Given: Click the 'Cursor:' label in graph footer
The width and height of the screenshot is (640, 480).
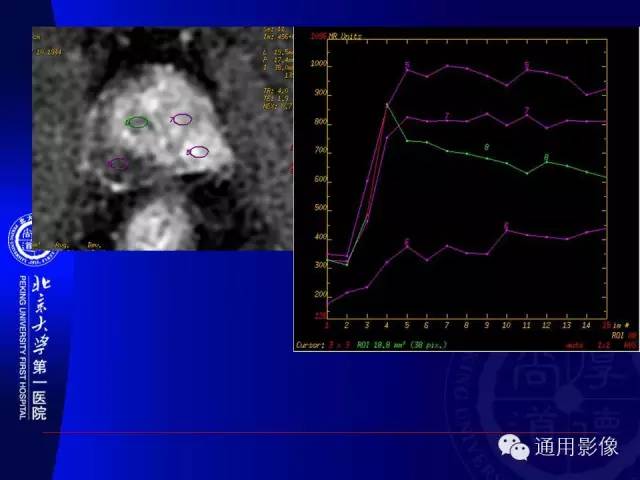Looking at the screenshot, I should pyautogui.click(x=310, y=345).
